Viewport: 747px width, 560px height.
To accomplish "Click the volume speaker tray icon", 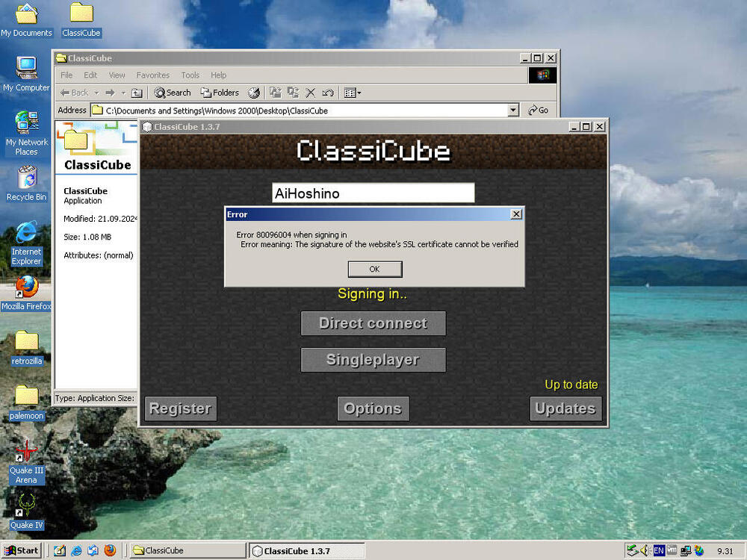I will click(x=645, y=551).
